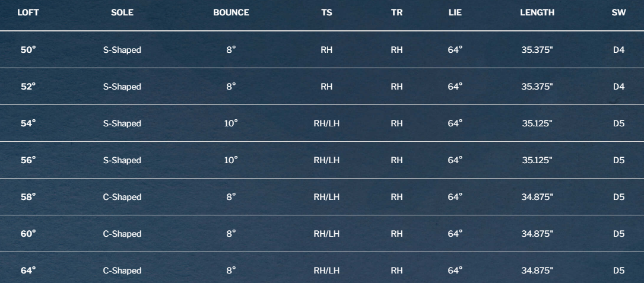
Task: Click the LIE column header
Action: pyautogui.click(x=455, y=13)
